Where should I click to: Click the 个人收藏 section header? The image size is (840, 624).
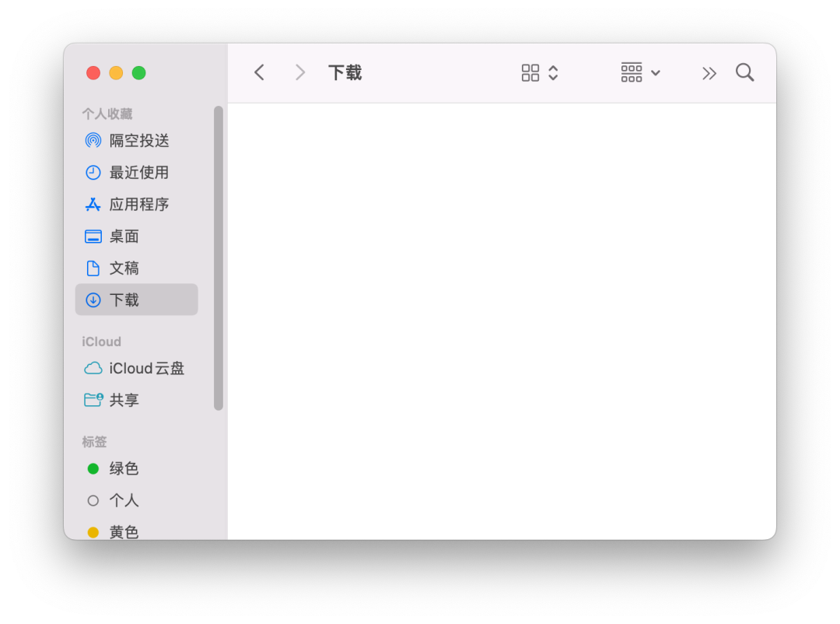pos(107,114)
